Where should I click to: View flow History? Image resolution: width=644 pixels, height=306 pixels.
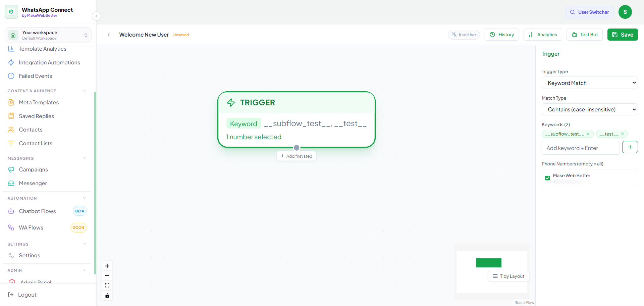[502, 35]
